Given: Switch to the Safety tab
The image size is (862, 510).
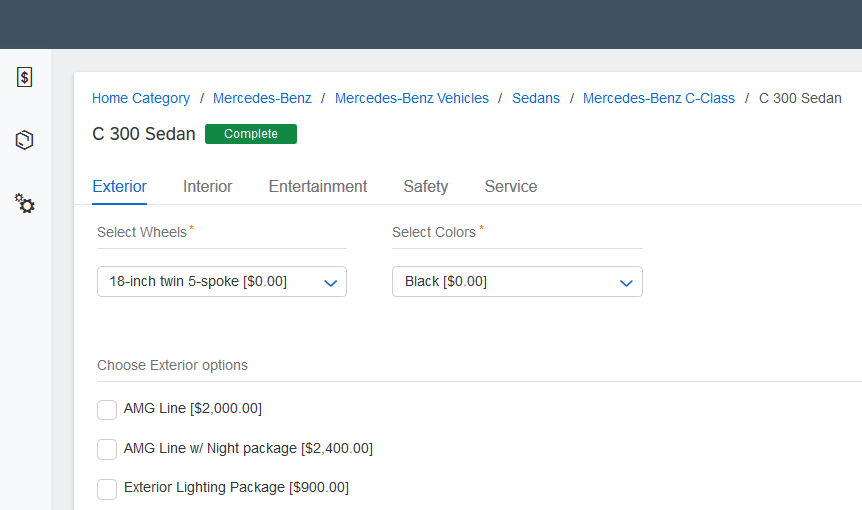Looking at the screenshot, I should point(426,187).
